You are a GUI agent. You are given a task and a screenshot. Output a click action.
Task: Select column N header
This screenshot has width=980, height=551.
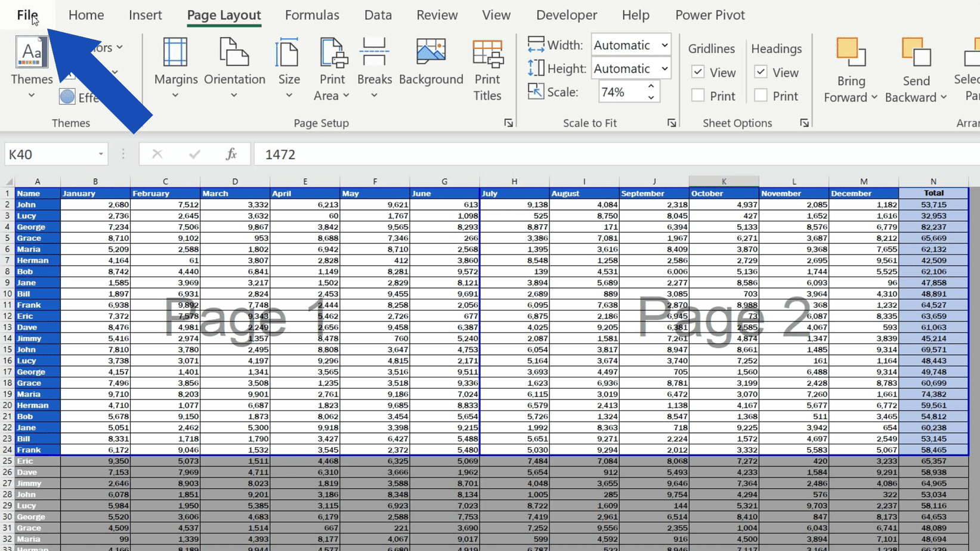(933, 181)
